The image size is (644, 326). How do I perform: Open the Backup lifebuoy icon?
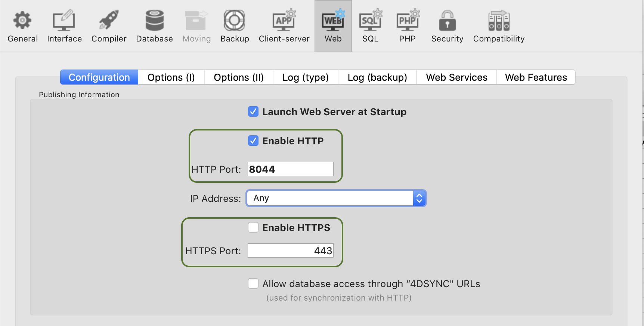click(x=234, y=20)
